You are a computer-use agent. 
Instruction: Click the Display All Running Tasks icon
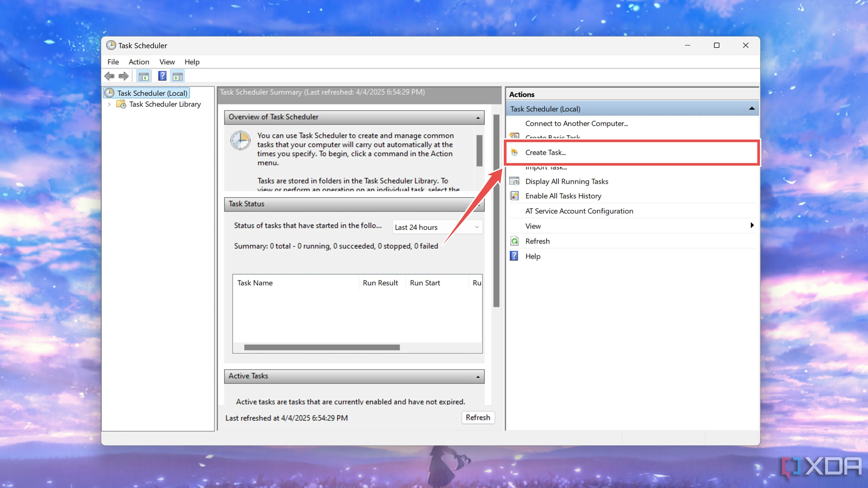(x=514, y=181)
